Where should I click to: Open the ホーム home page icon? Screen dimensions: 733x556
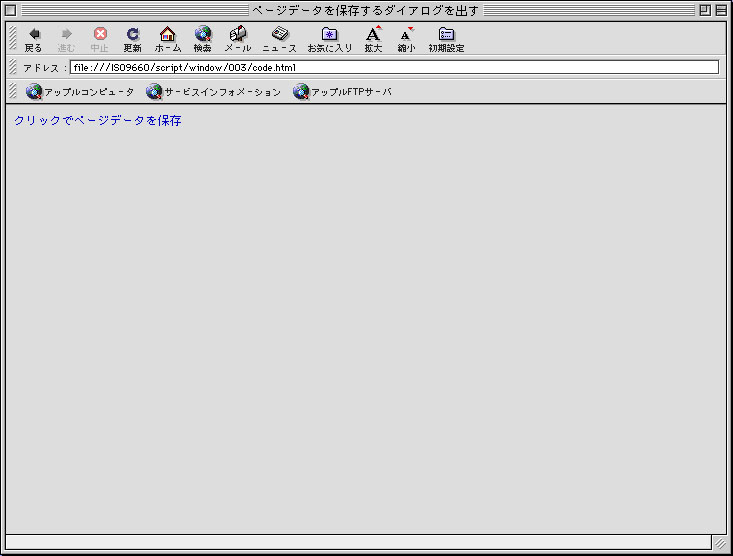point(168,39)
